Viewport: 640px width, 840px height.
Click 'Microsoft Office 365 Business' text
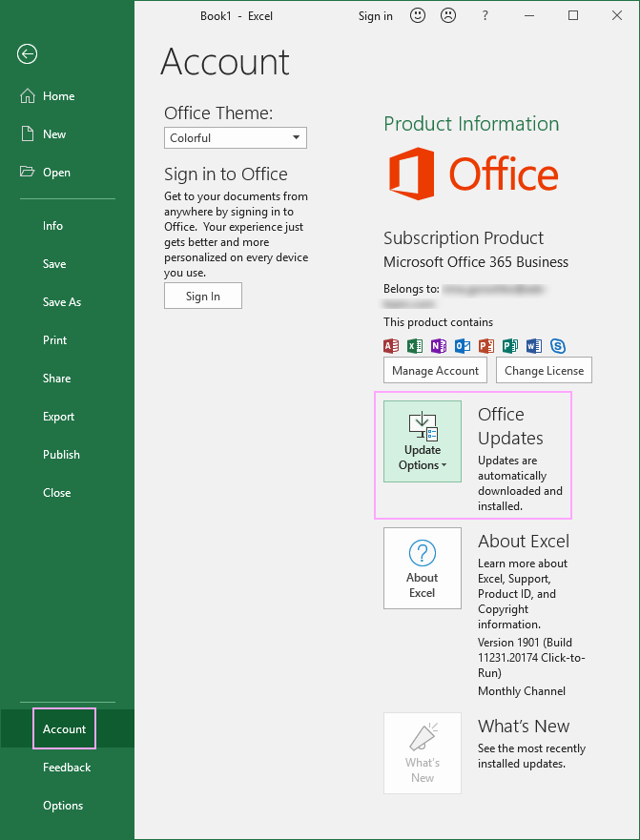click(x=476, y=262)
